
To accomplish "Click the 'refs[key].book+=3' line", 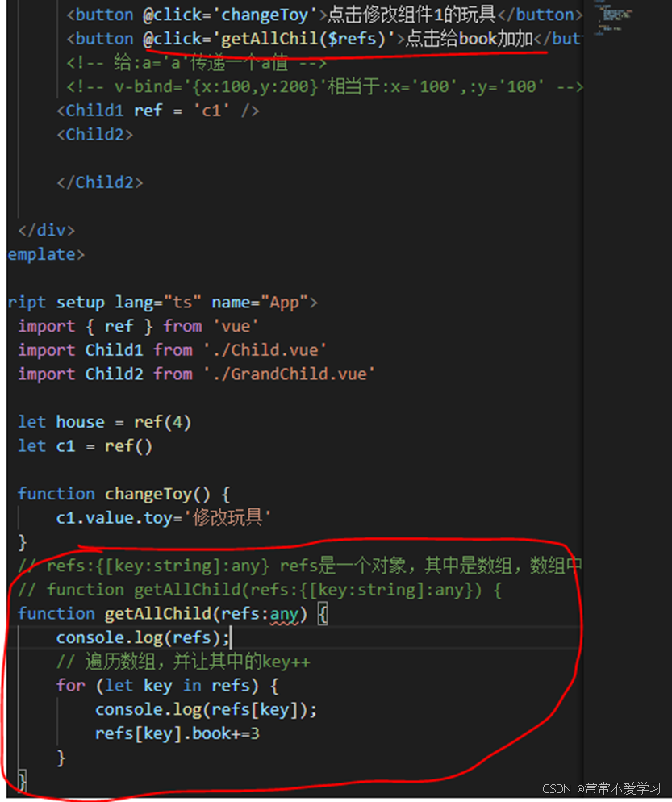I will tap(177, 734).
